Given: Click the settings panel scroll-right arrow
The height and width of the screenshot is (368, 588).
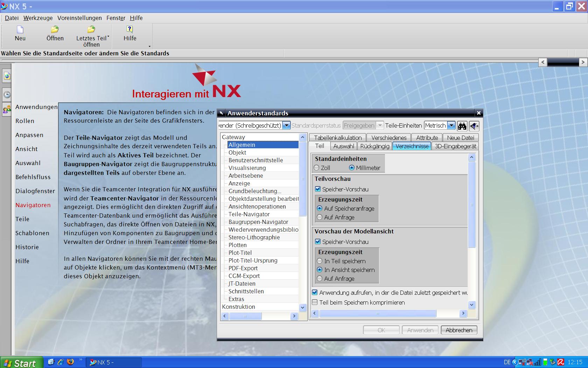Looking at the screenshot, I should tap(463, 313).
